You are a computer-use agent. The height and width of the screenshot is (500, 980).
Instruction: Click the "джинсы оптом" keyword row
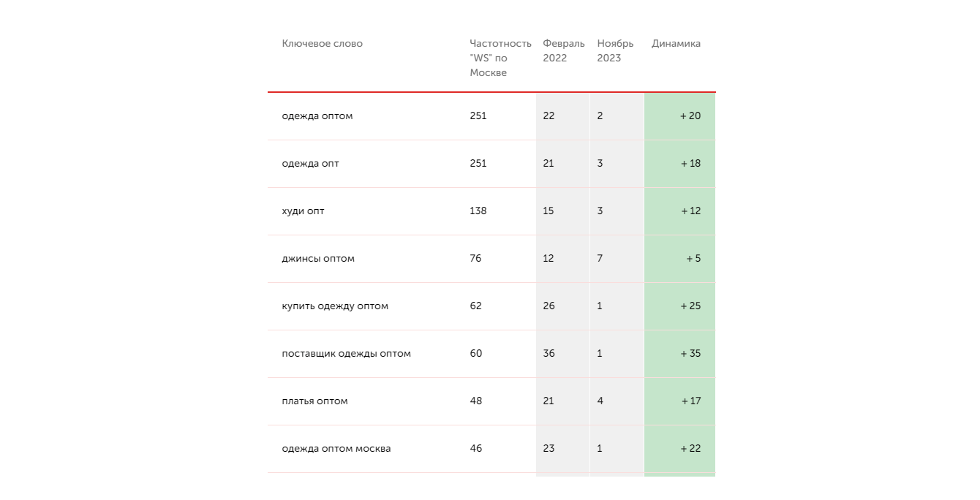318,259
